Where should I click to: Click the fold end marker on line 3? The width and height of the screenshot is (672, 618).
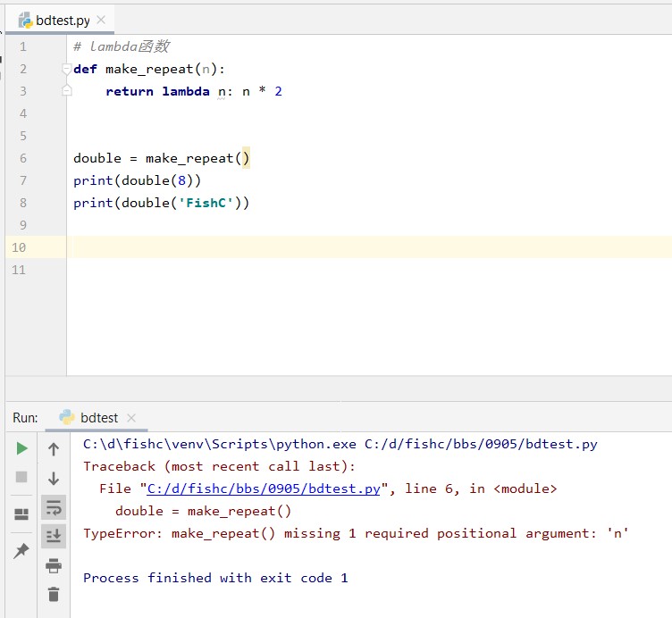tap(66, 90)
